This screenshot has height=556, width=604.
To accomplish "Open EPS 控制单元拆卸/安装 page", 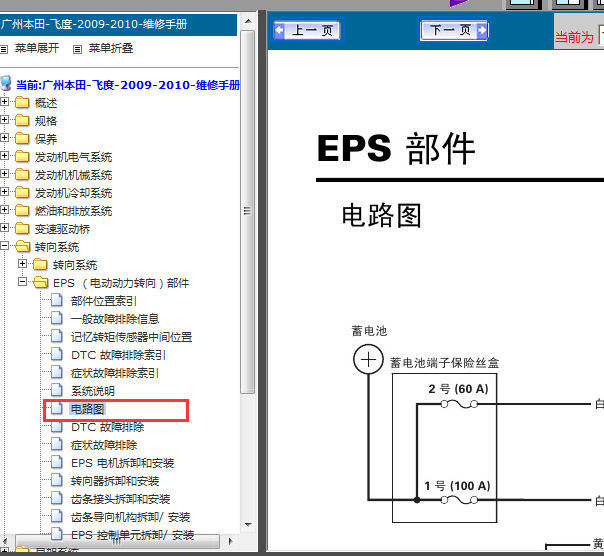I will (x=133, y=535).
